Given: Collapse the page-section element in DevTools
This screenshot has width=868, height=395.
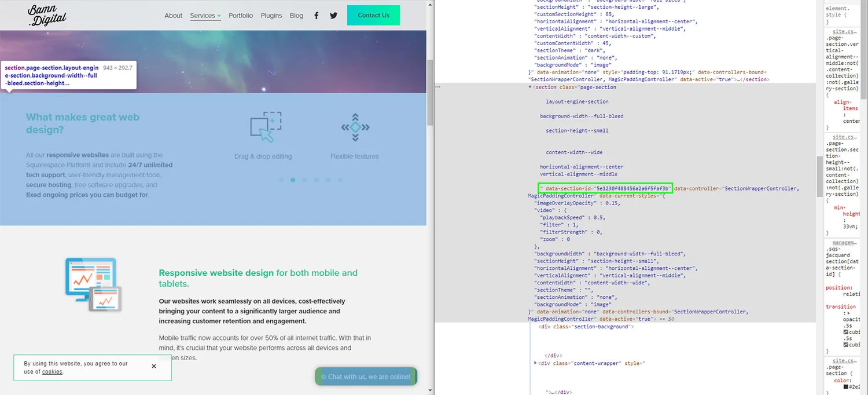Looking at the screenshot, I should coord(530,86).
